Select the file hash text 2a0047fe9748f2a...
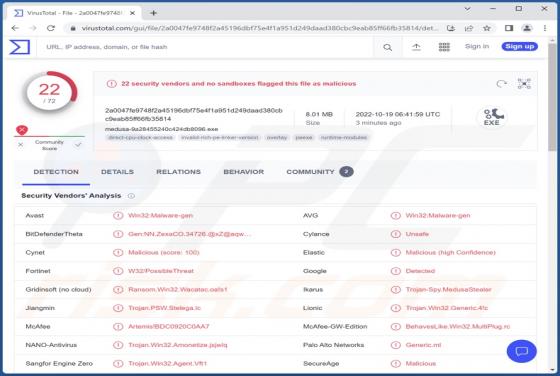This screenshot has height=376, width=560. [x=194, y=115]
